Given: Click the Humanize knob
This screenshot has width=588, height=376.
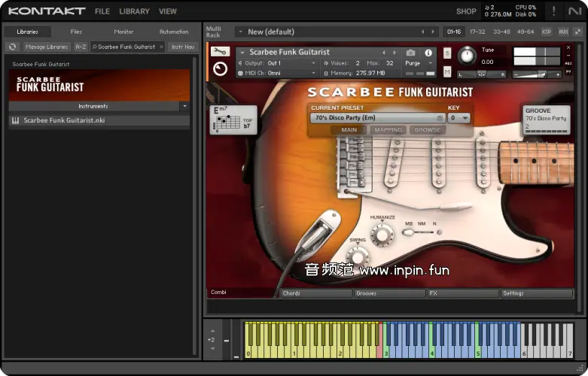Looking at the screenshot, I should (x=382, y=236).
